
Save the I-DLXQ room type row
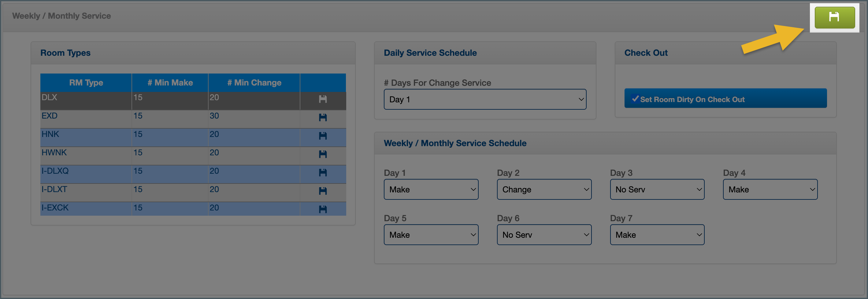tap(322, 173)
